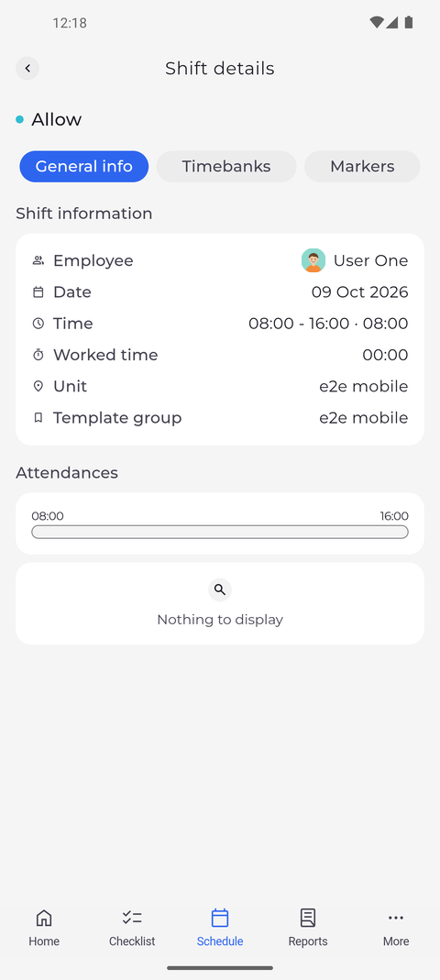Tap the Schedule calendar icon
The height and width of the screenshot is (980, 440).
point(220,918)
